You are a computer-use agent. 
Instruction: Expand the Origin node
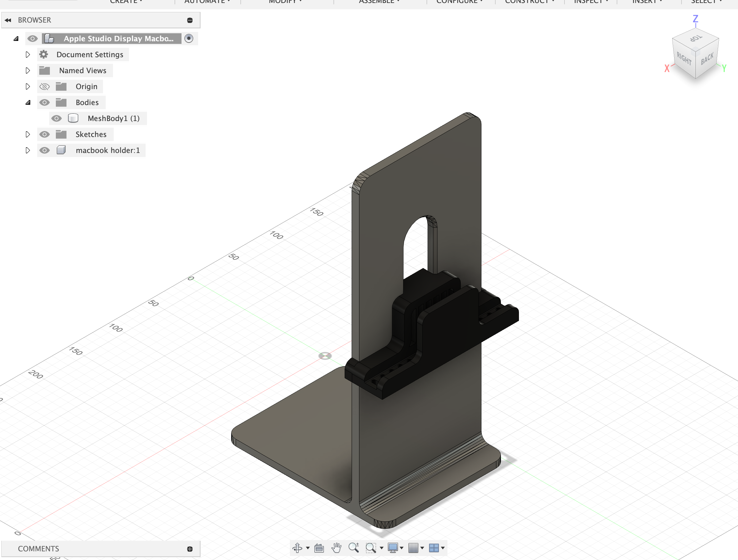(x=28, y=86)
